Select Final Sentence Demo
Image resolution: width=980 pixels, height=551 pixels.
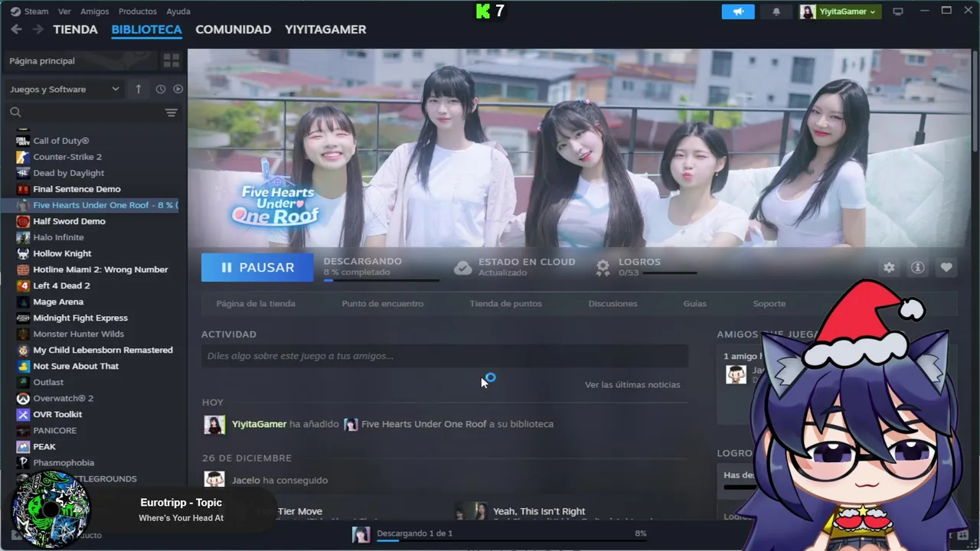pos(77,189)
